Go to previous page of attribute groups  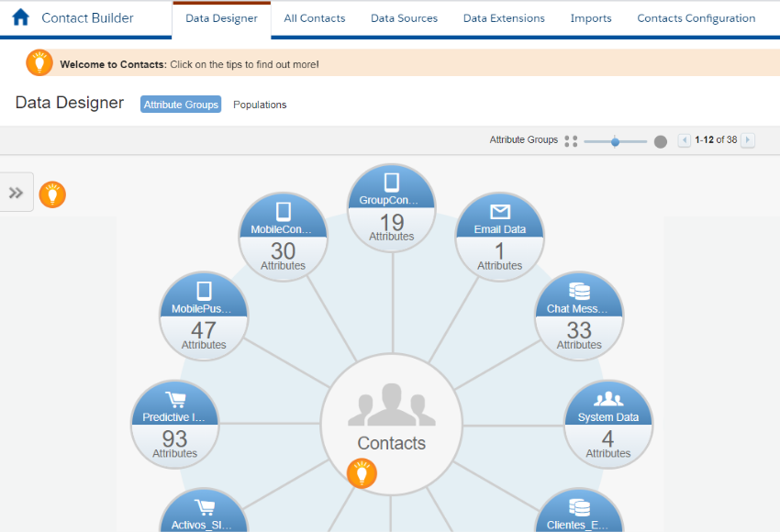click(x=684, y=140)
